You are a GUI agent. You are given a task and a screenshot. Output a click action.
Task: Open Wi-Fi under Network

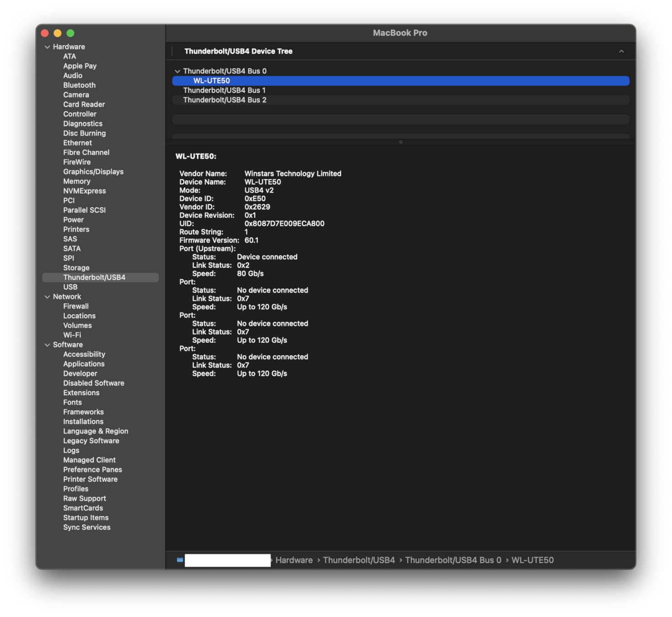pyautogui.click(x=72, y=335)
